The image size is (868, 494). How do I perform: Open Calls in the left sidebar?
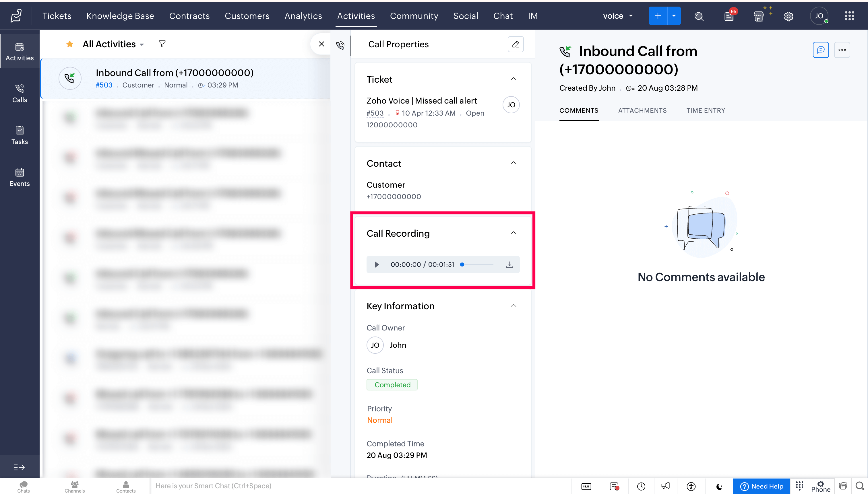(20, 93)
